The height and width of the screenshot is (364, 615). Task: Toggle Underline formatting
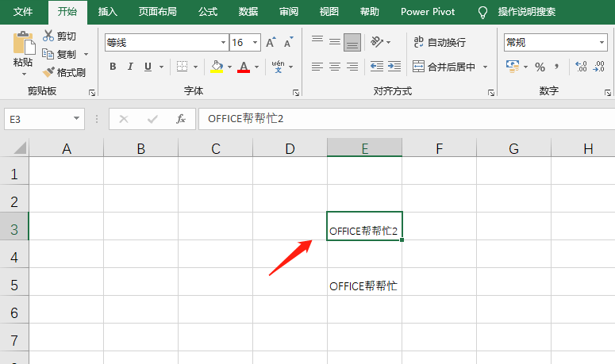[x=148, y=67]
